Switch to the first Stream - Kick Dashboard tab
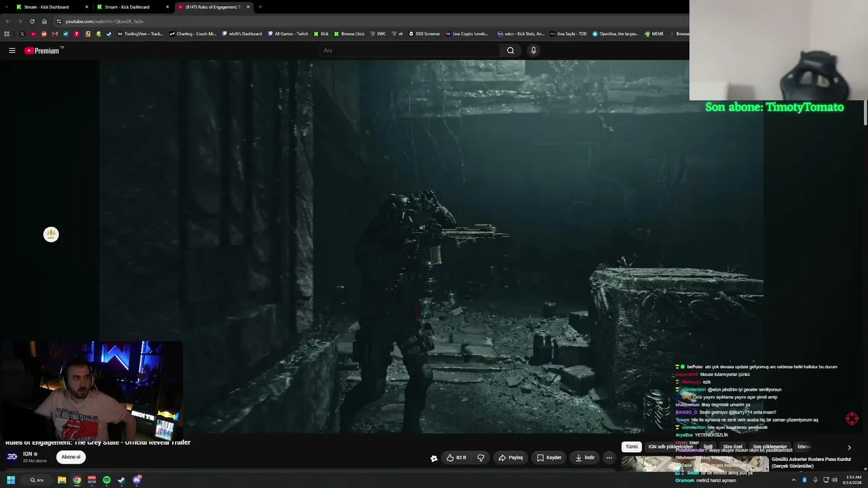 47,7
